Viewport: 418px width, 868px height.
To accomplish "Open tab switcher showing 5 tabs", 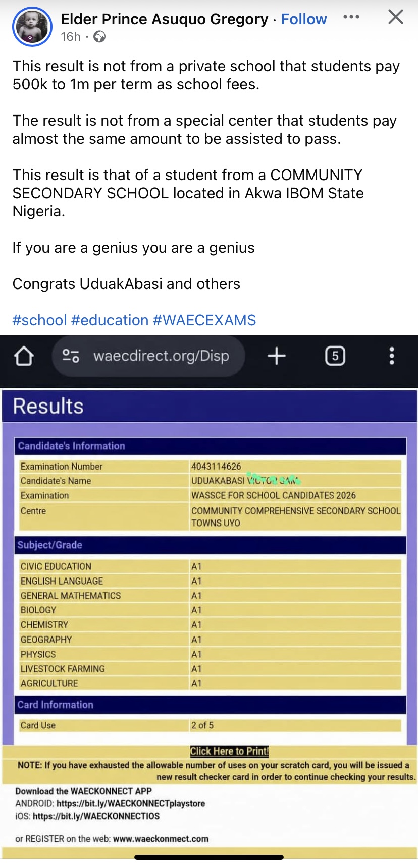I will (x=335, y=356).
